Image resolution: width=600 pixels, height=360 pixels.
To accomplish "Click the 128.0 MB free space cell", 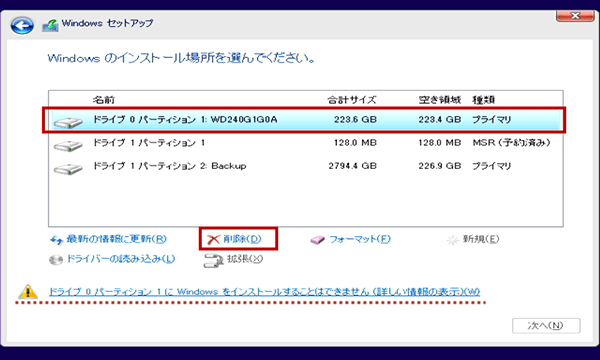I will point(440,143).
